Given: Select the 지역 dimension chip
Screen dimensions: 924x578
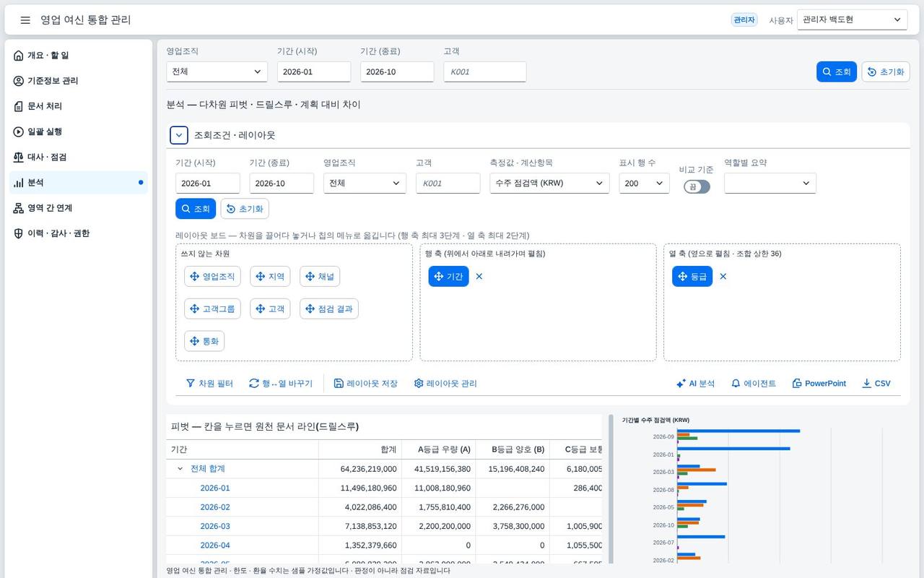Looking at the screenshot, I should point(270,277).
